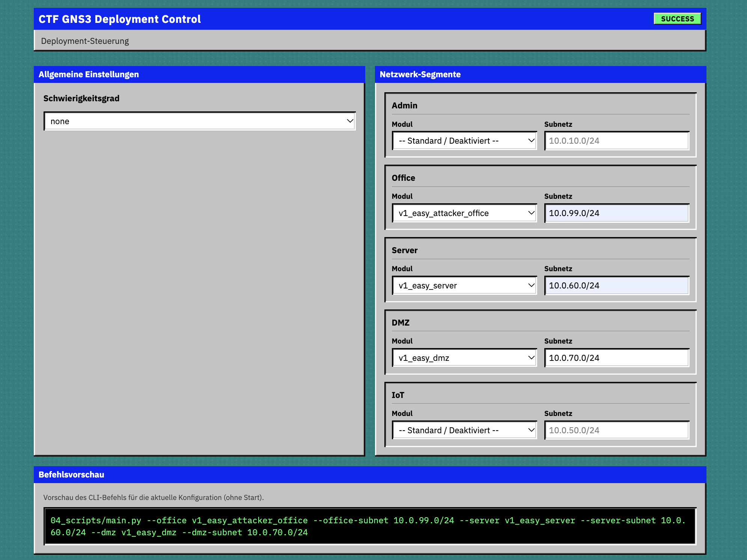Image resolution: width=747 pixels, height=560 pixels.
Task: Click the Deployment-Steuerung subtitle
Action: [85, 41]
